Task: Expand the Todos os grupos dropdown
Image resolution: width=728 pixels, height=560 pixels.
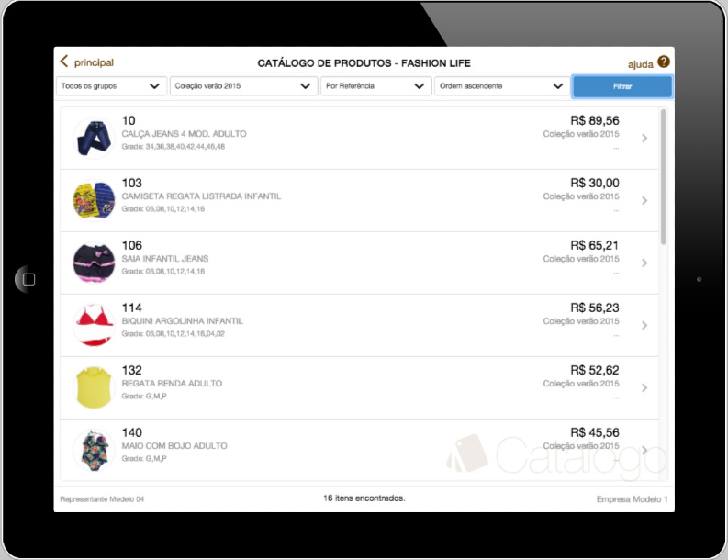Action: tap(111, 86)
